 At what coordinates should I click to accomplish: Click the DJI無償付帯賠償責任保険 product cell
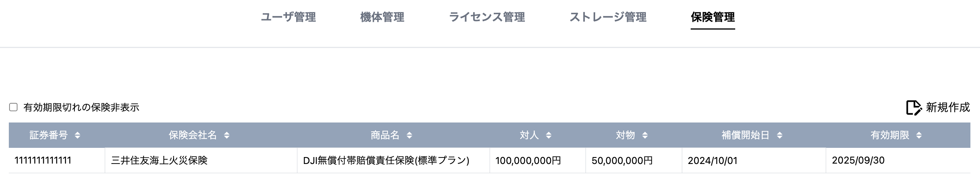(386, 161)
